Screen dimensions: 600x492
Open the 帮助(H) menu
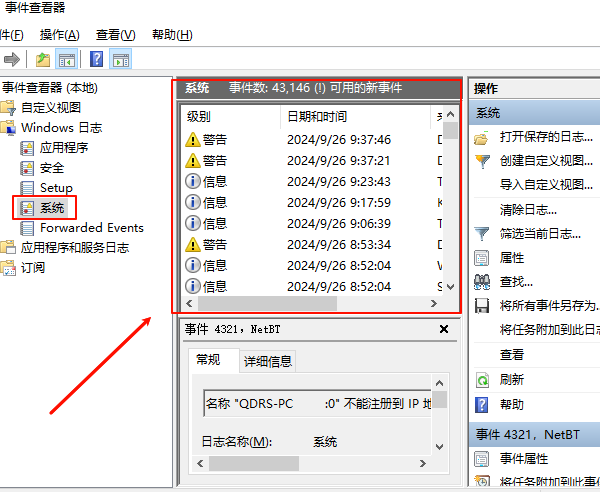[172, 35]
